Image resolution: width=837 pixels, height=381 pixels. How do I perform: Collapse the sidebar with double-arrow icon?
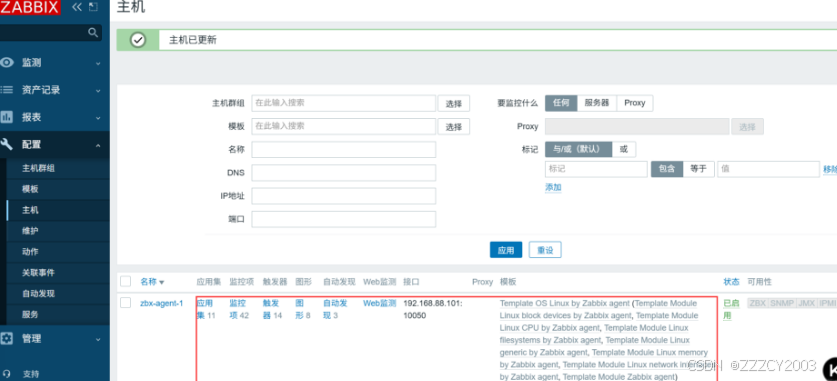pos(77,7)
